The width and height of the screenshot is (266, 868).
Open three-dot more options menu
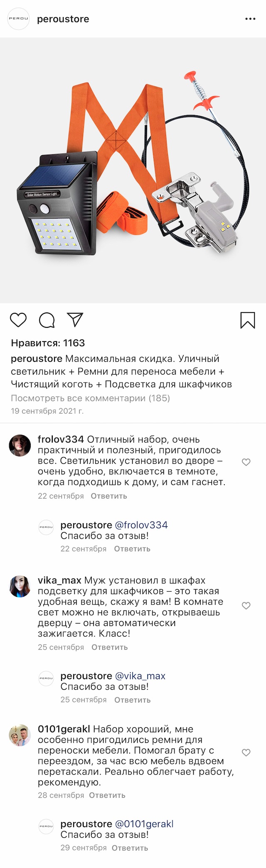point(250,19)
